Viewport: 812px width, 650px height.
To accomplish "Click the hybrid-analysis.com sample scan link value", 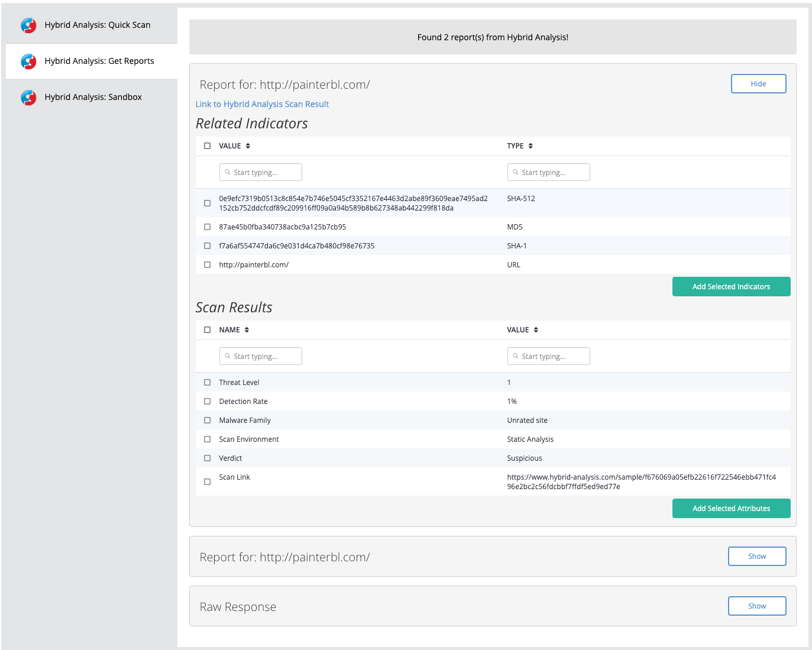I will coord(642,482).
